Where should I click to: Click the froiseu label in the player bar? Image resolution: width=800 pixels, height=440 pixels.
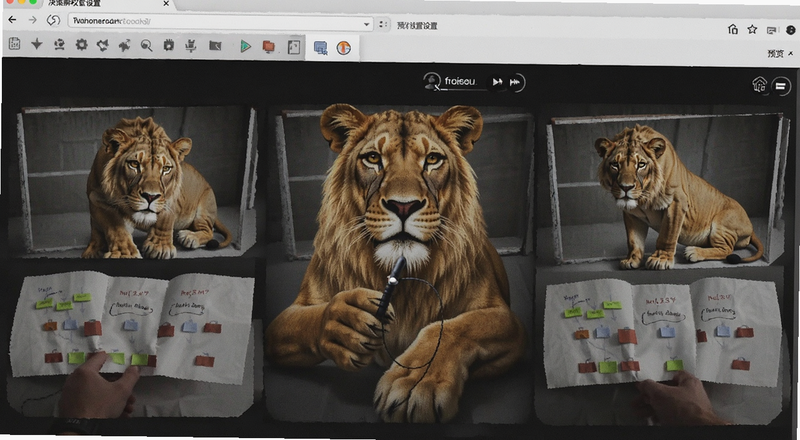tap(460, 81)
